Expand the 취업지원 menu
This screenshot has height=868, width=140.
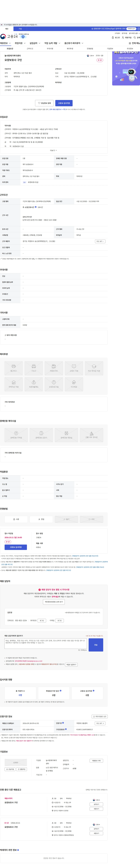click(x=20, y=43)
